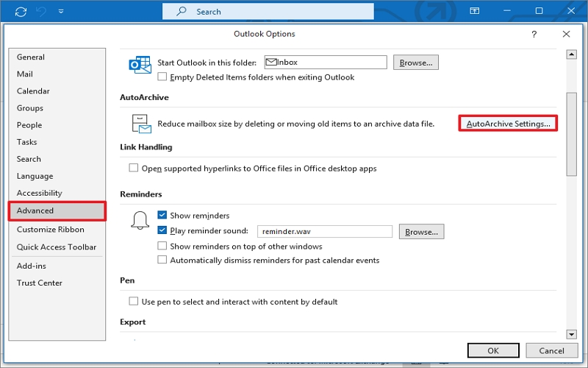
Task: Click into the Outlook Search box
Action: (x=268, y=12)
